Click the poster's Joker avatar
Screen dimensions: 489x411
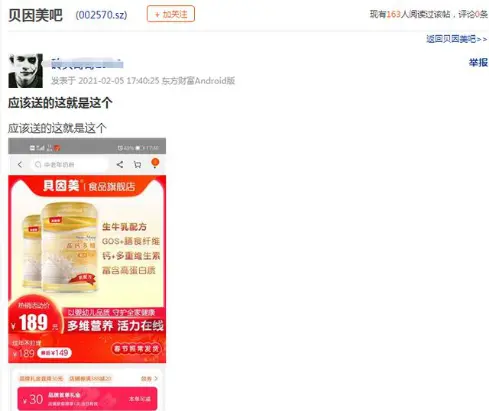point(26,71)
